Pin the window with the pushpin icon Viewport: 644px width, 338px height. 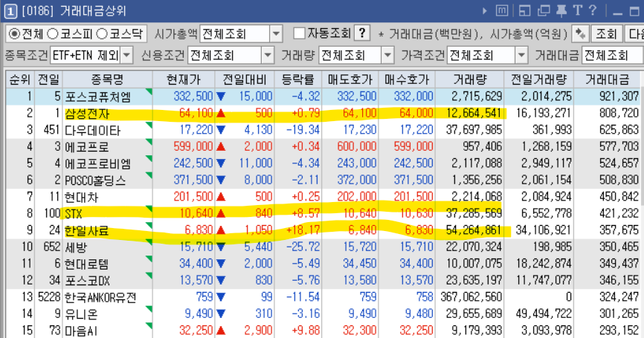click(561, 10)
